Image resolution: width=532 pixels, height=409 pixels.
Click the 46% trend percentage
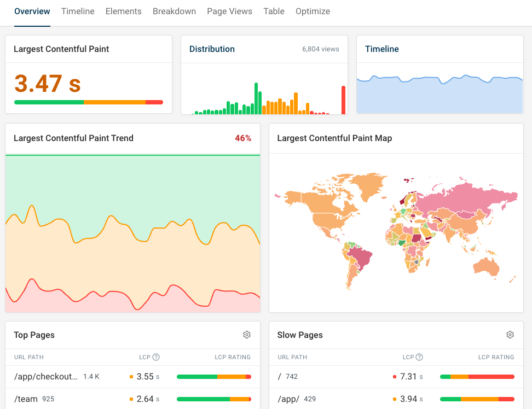(243, 138)
